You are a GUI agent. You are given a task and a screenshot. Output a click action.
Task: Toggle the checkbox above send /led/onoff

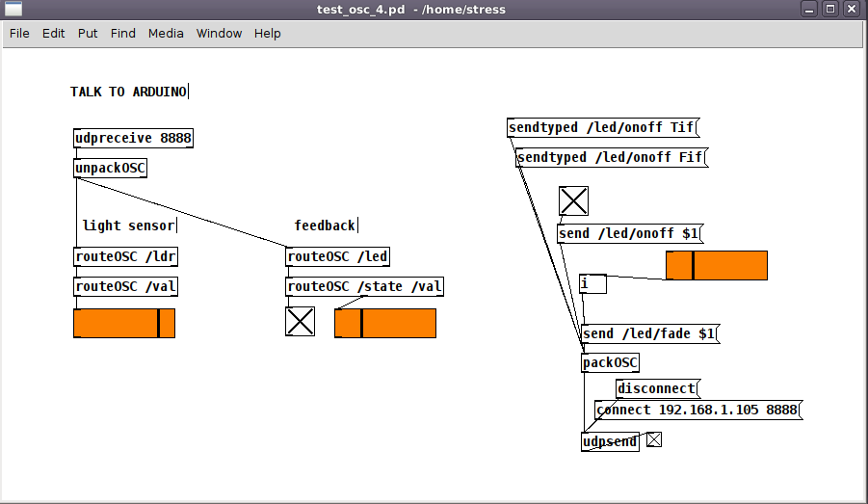click(573, 200)
